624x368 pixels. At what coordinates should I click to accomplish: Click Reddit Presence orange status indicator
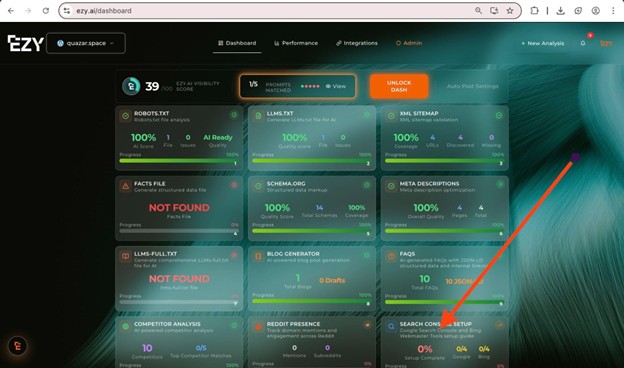367,325
